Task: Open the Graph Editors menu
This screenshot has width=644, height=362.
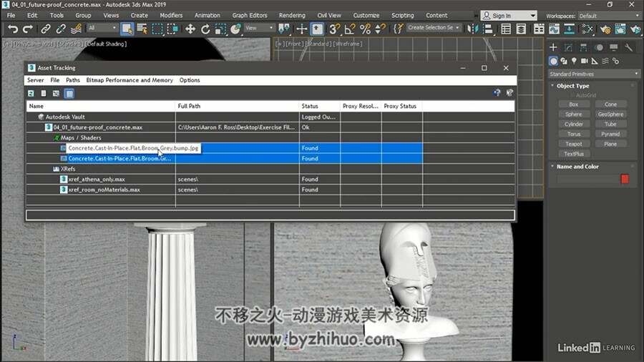Action: click(x=250, y=15)
